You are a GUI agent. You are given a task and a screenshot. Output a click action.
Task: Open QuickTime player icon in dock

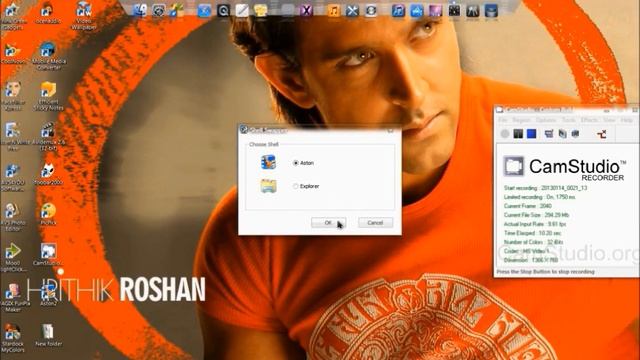(x=223, y=10)
